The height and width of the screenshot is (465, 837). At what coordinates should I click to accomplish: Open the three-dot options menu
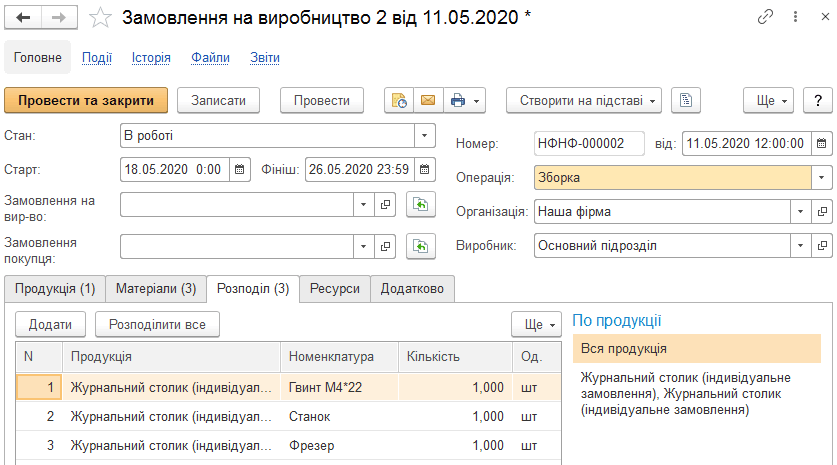pyautogui.click(x=795, y=17)
